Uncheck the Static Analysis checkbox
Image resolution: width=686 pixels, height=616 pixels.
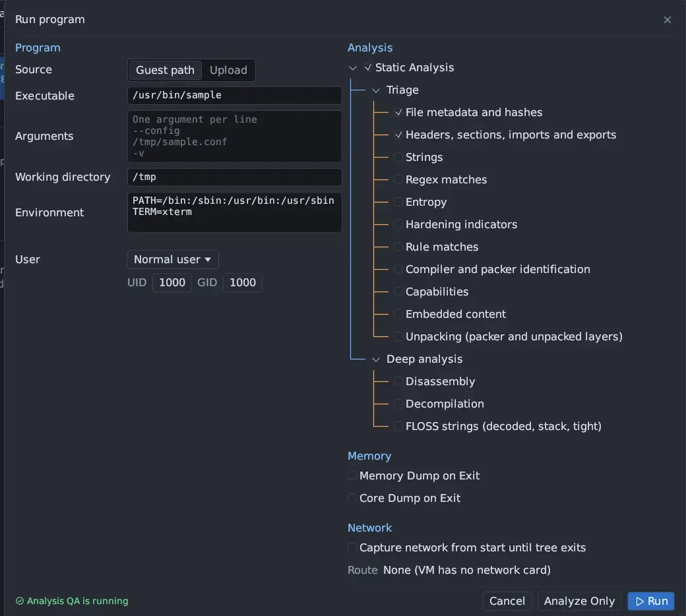[368, 67]
